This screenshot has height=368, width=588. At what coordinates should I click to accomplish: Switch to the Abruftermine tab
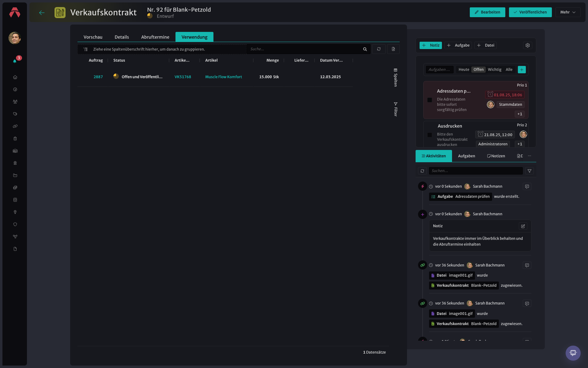pos(155,37)
